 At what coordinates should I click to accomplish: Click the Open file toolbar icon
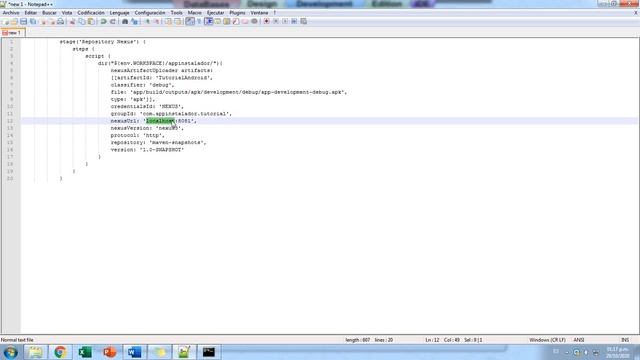(14, 21)
